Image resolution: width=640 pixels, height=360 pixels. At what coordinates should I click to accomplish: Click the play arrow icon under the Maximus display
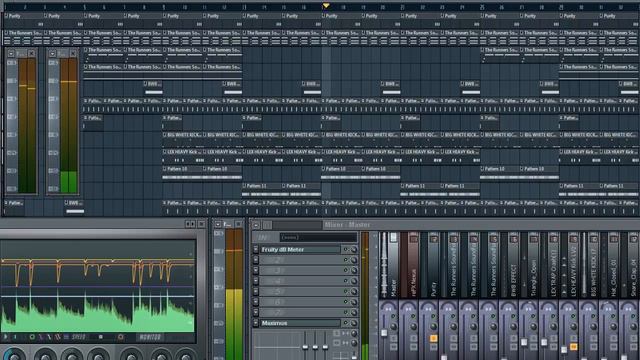pos(6,337)
